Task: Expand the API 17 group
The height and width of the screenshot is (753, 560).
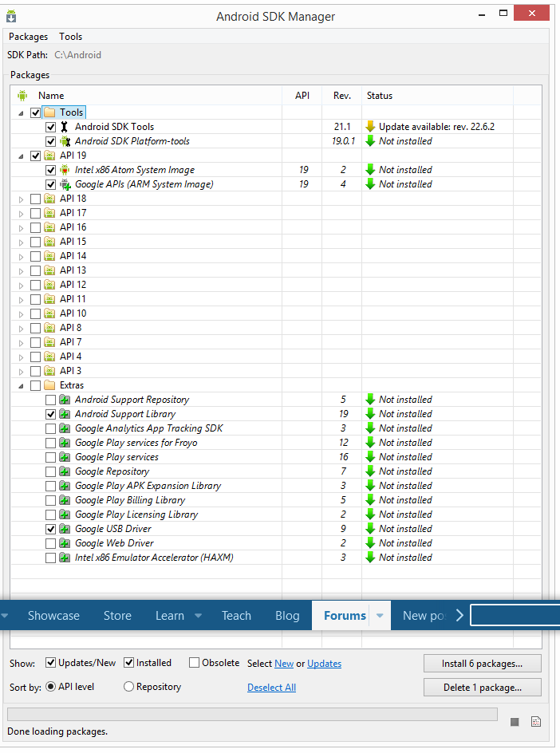Action: click(21, 214)
